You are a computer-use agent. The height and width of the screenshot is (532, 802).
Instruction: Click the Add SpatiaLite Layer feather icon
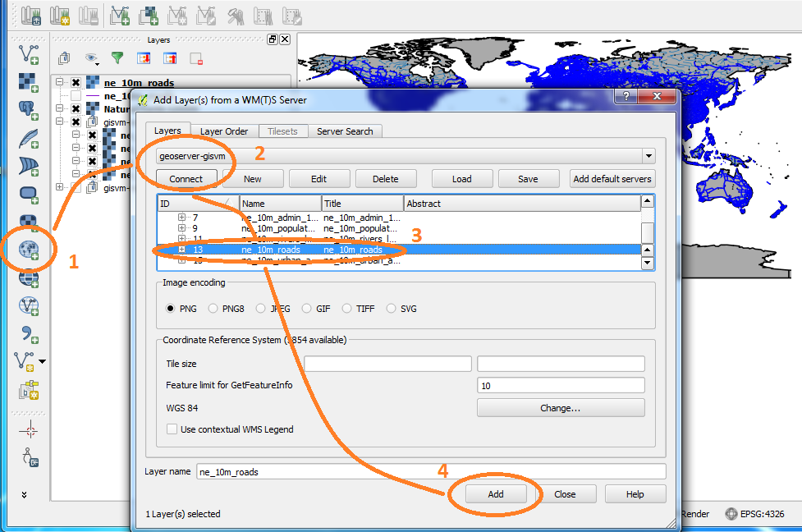coord(29,138)
